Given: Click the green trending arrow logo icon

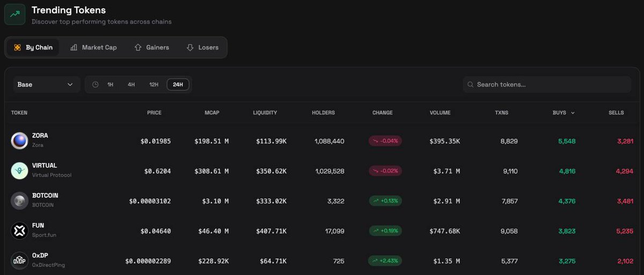Looking at the screenshot, I should coord(15,14).
